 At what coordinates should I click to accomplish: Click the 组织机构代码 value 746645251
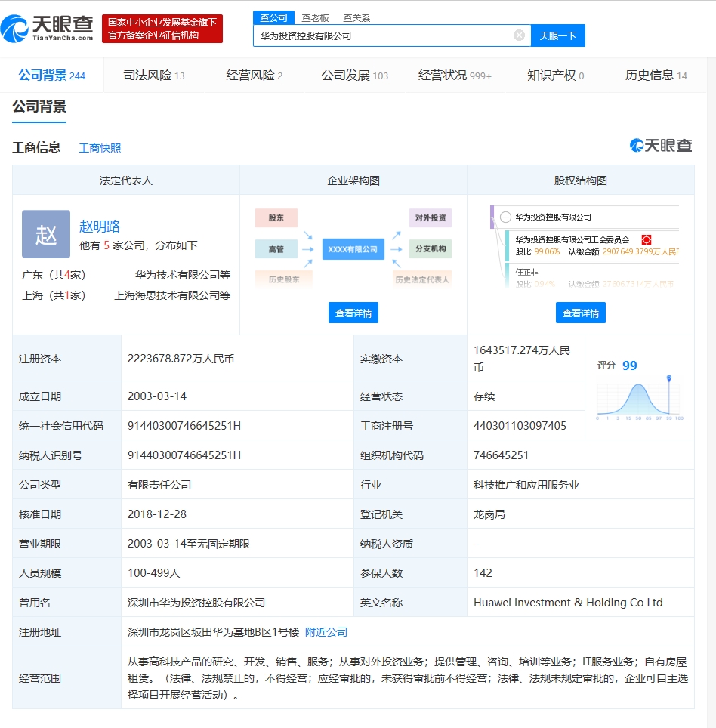[x=501, y=455]
